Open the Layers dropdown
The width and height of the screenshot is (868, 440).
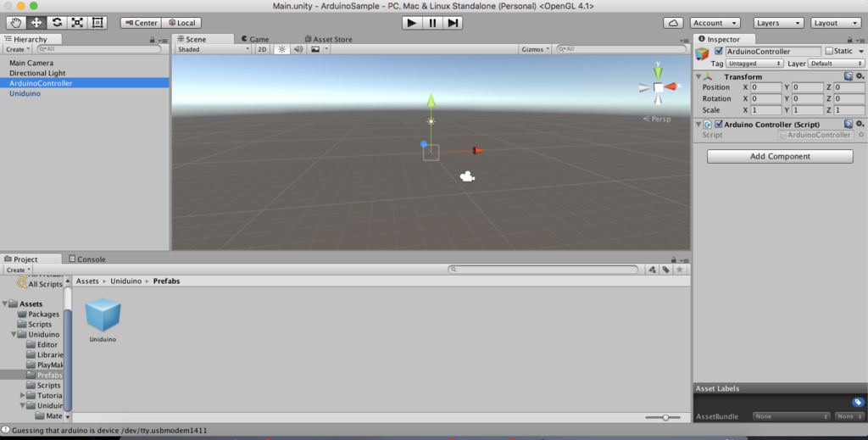click(779, 23)
